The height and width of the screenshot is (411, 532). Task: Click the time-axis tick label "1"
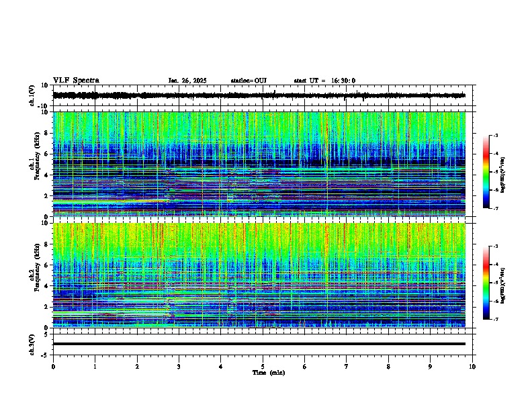tap(95, 367)
